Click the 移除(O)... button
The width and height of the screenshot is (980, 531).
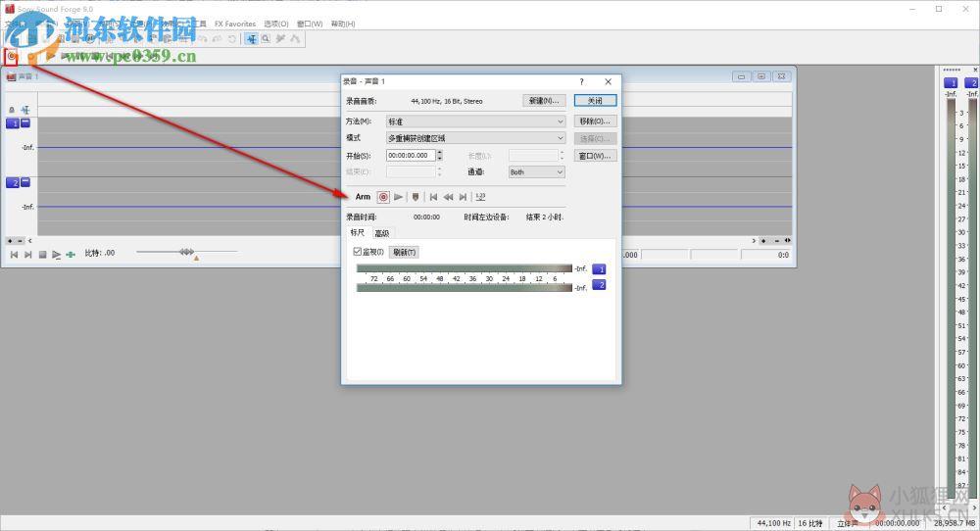tap(595, 121)
